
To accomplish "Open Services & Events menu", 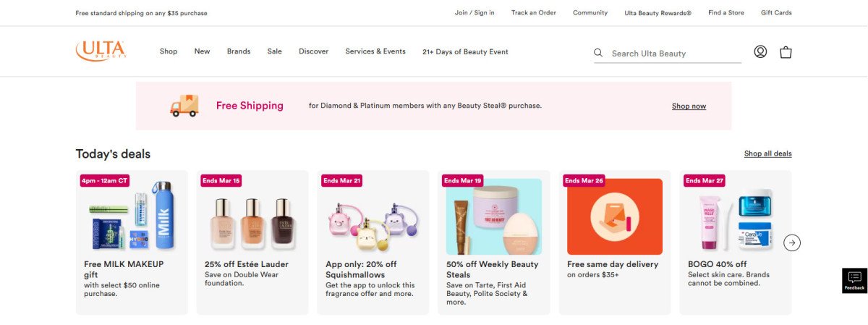I will coord(375,51).
